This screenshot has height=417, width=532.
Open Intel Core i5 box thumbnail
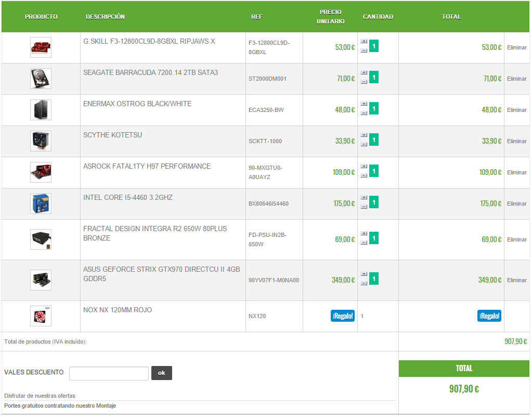(41, 204)
